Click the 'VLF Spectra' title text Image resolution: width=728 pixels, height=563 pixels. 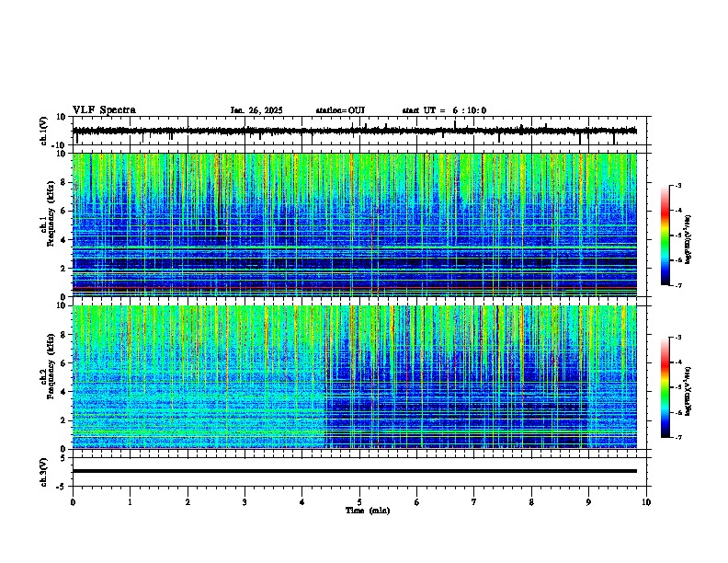tap(104, 110)
